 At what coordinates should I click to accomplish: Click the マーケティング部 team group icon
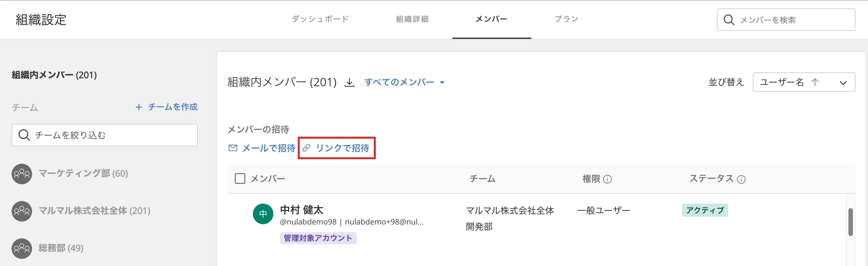22,174
